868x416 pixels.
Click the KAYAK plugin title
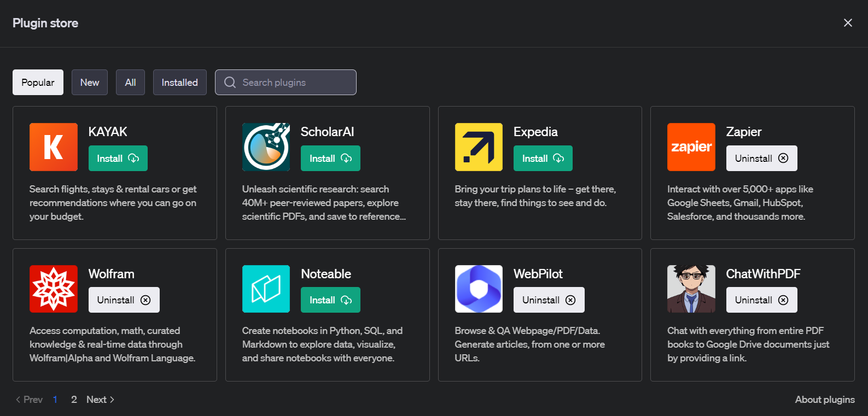[108, 132]
